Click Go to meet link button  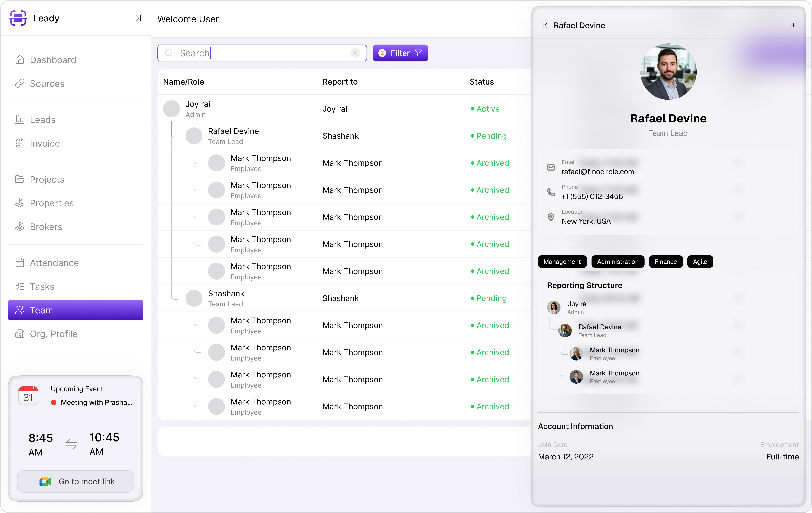pos(76,481)
